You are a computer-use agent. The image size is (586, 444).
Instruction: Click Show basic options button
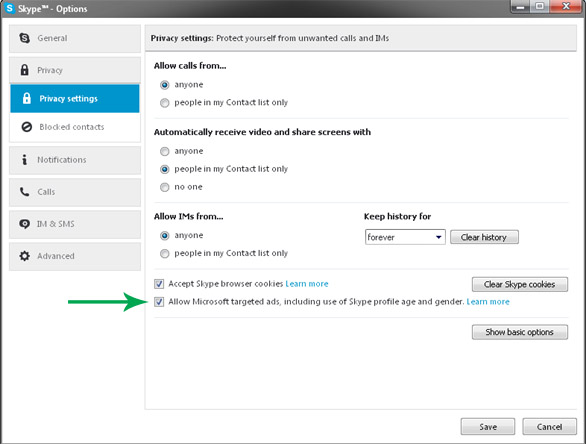520,332
